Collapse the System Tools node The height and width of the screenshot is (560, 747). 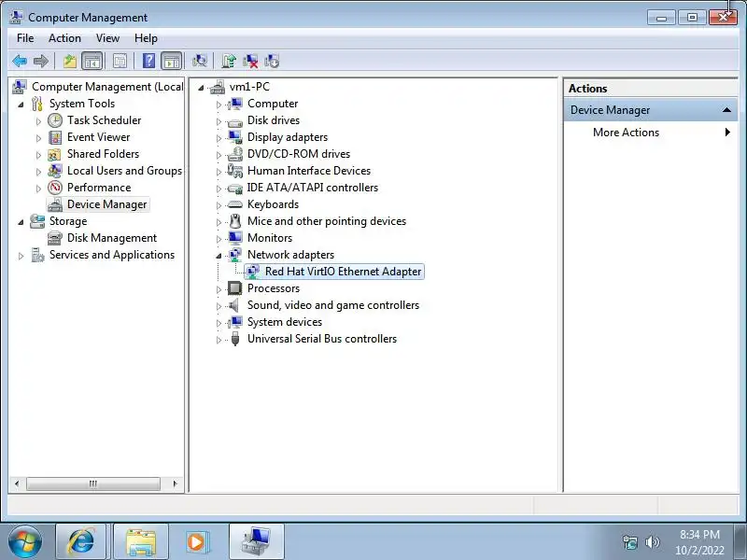tap(21, 105)
